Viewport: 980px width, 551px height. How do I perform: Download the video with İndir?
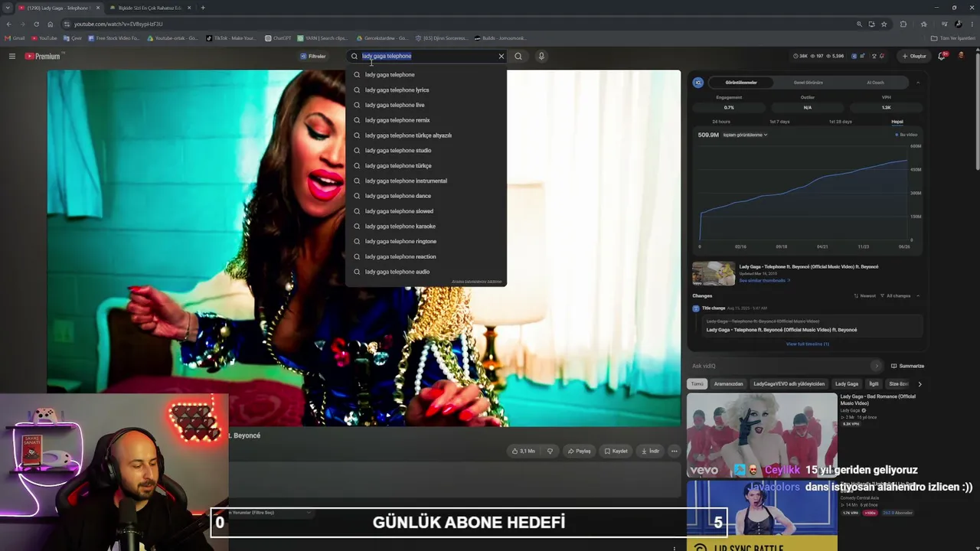[650, 451]
